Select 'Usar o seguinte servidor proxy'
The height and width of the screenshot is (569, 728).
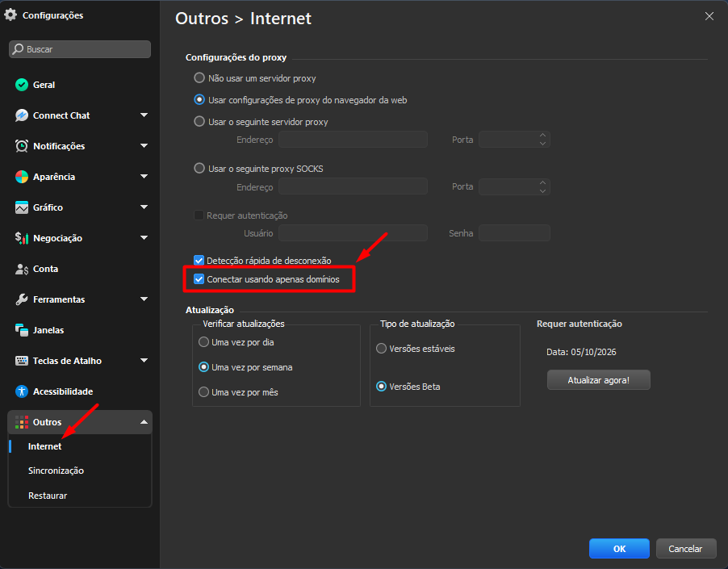click(199, 121)
